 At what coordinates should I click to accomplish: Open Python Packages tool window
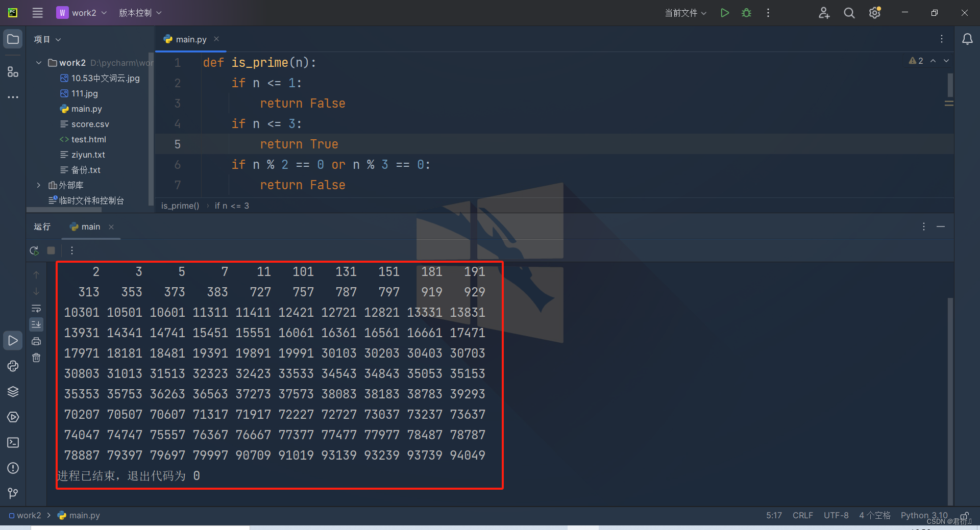coord(13,366)
